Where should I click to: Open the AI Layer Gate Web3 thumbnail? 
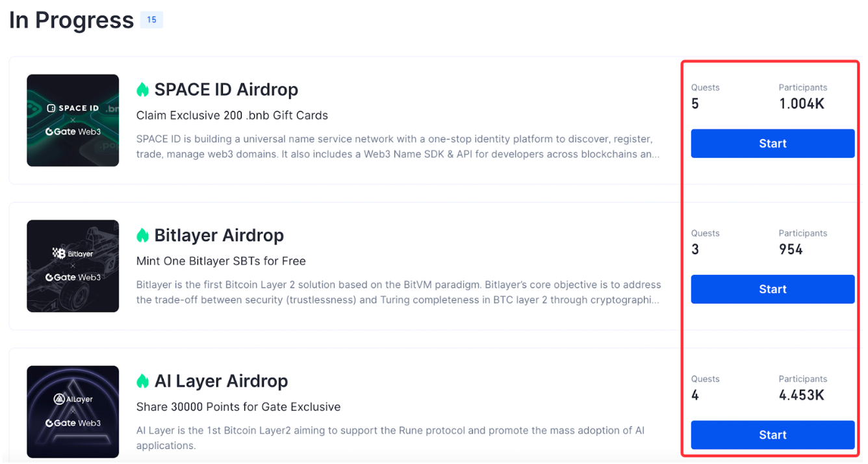[x=73, y=411]
